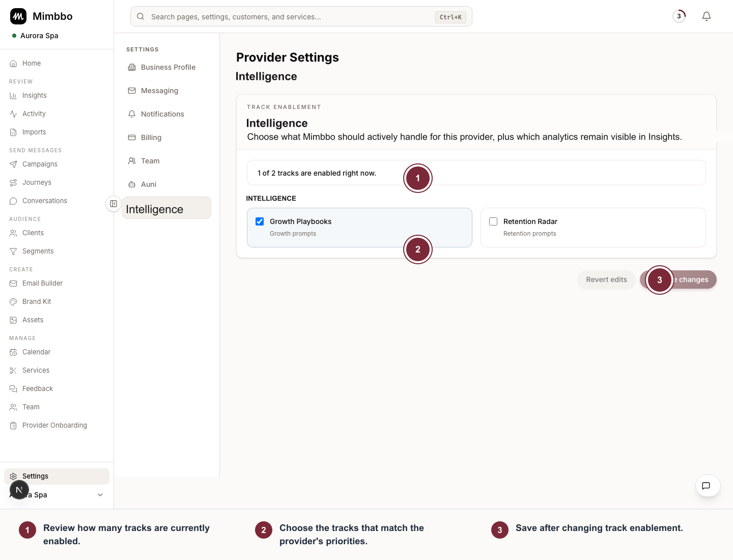Click the Retention Radar card
The image size is (733, 560).
pyautogui.click(x=593, y=228)
